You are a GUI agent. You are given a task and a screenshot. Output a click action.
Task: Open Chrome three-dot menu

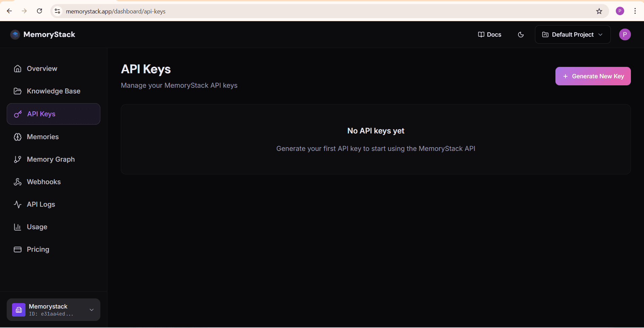(635, 11)
